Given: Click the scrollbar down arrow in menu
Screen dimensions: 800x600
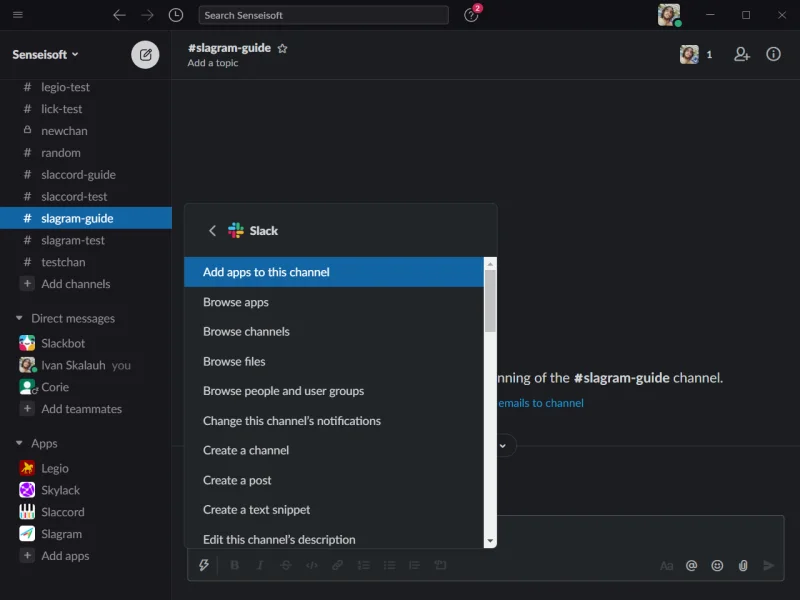Looking at the screenshot, I should pyautogui.click(x=490, y=541).
